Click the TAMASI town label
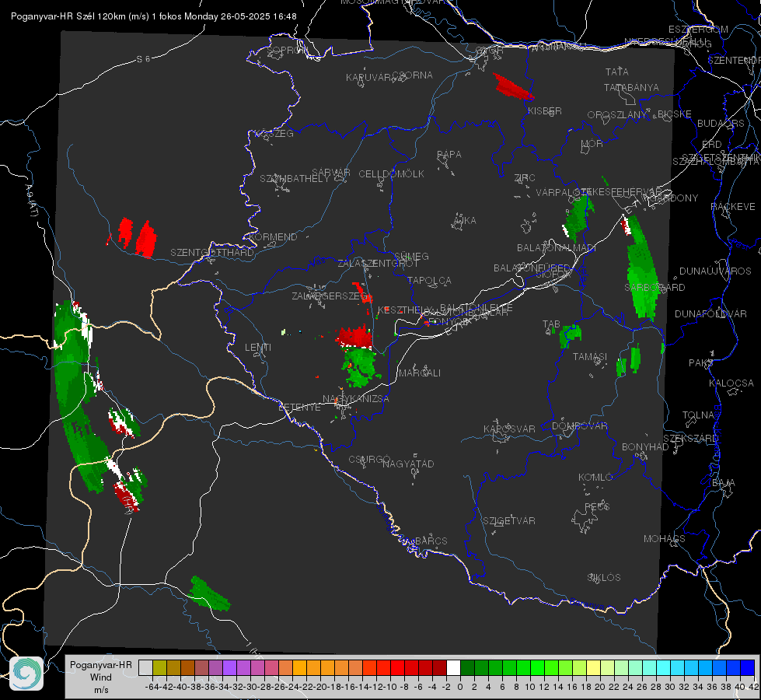761x700 pixels. click(x=590, y=357)
